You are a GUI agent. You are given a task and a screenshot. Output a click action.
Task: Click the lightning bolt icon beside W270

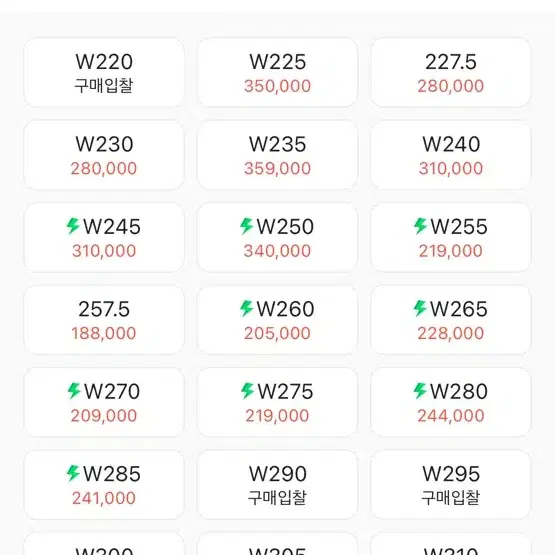(74, 391)
